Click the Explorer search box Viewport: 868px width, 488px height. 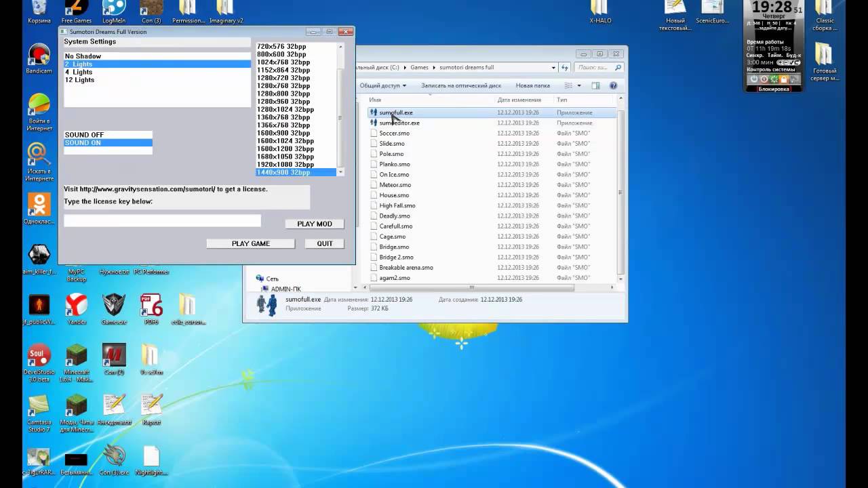[599, 68]
